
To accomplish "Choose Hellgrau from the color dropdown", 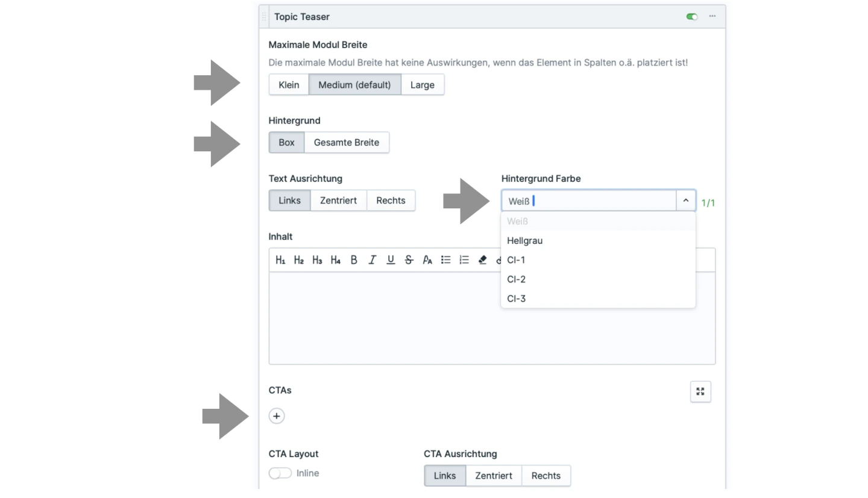I will coord(525,241).
